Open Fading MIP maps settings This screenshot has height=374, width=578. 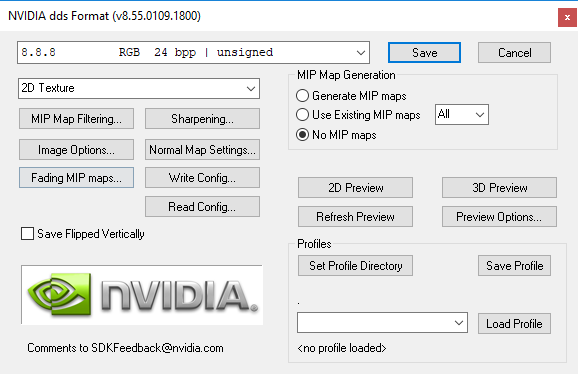(x=76, y=178)
